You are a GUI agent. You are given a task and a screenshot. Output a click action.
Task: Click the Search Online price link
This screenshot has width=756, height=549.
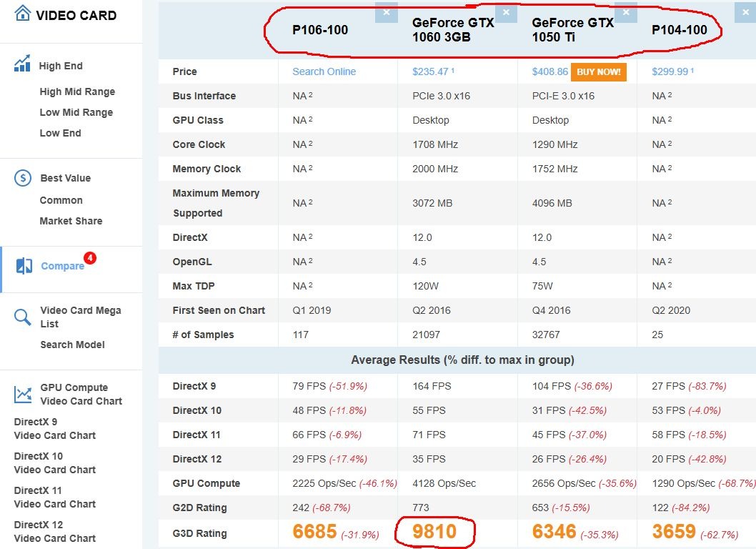(x=324, y=71)
